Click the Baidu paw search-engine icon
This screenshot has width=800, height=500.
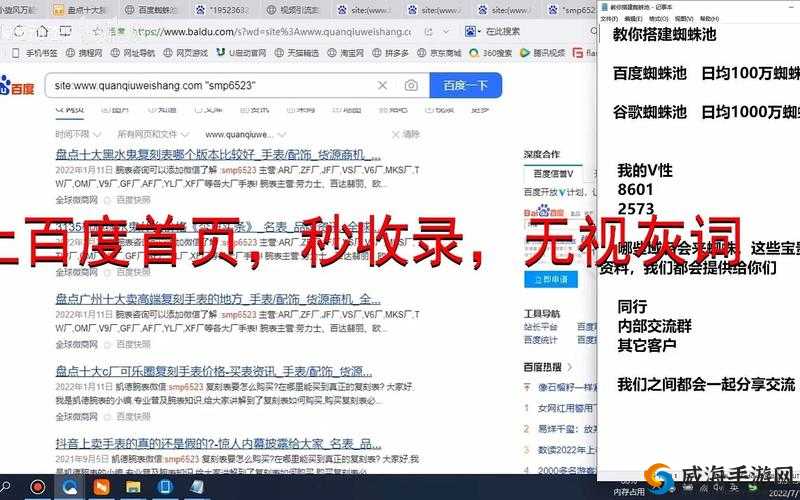[470, 31]
